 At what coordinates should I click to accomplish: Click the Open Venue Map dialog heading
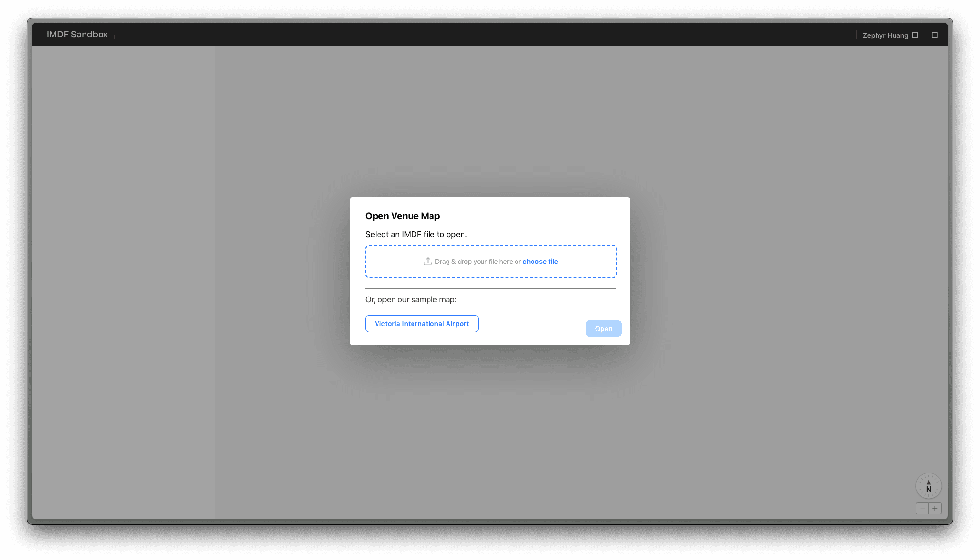pyautogui.click(x=402, y=216)
